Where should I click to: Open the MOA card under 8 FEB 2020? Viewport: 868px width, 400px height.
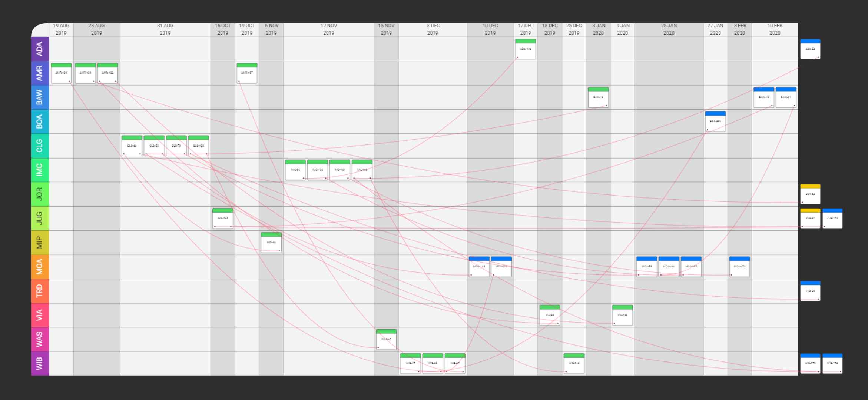click(739, 267)
